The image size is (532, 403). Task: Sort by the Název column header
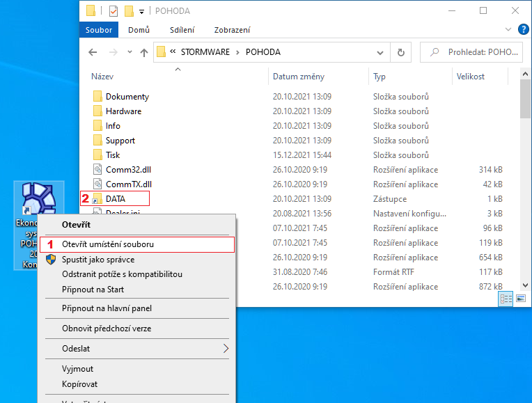[x=102, y=77]
